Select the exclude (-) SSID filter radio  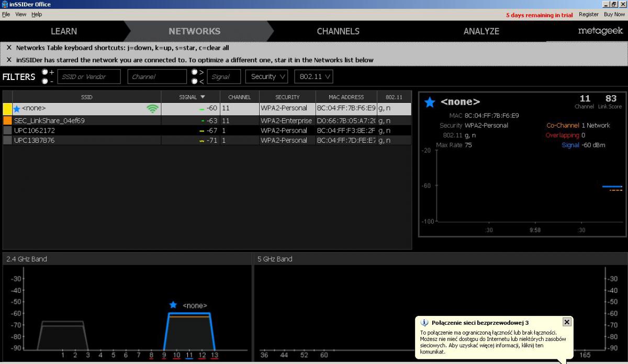pos(45,81)
